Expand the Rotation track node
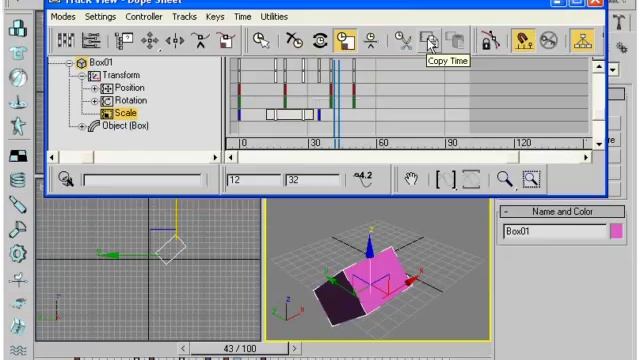640x360 pixels. pyautogui.click(x=94, y=101)
